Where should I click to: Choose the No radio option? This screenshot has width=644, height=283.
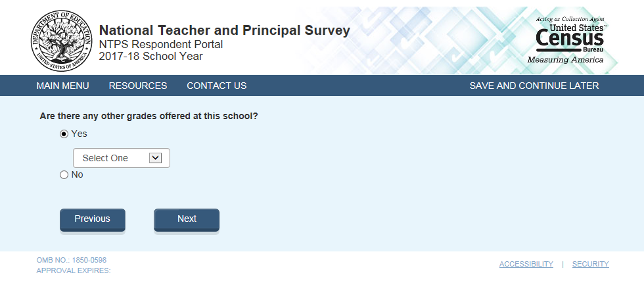tap(64, 175)
